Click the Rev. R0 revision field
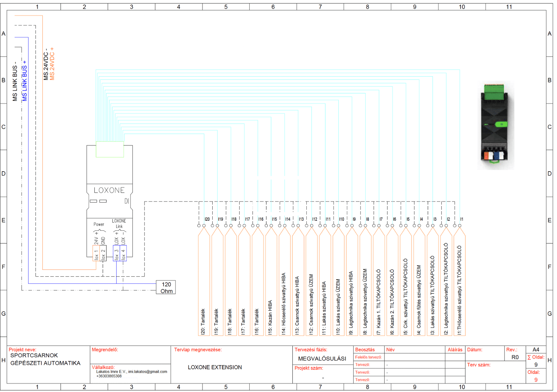The image size is (557, 392). pyautogui.click(x=515, y=357)
